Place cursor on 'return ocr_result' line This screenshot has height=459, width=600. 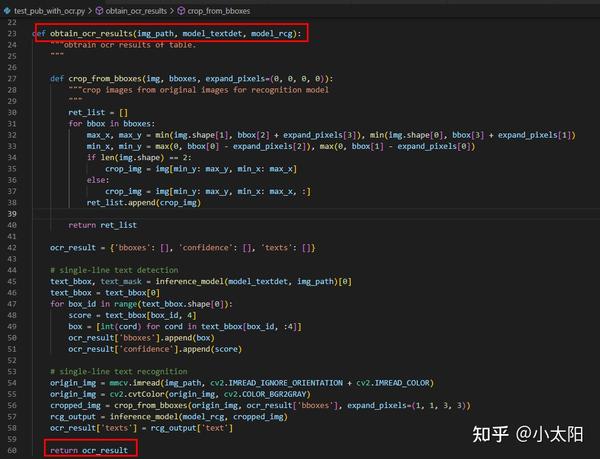[x=89, y=451]
